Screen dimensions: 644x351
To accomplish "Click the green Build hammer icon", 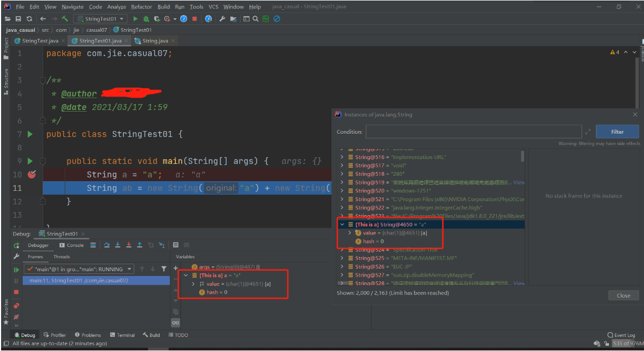I will coord(65,19).
